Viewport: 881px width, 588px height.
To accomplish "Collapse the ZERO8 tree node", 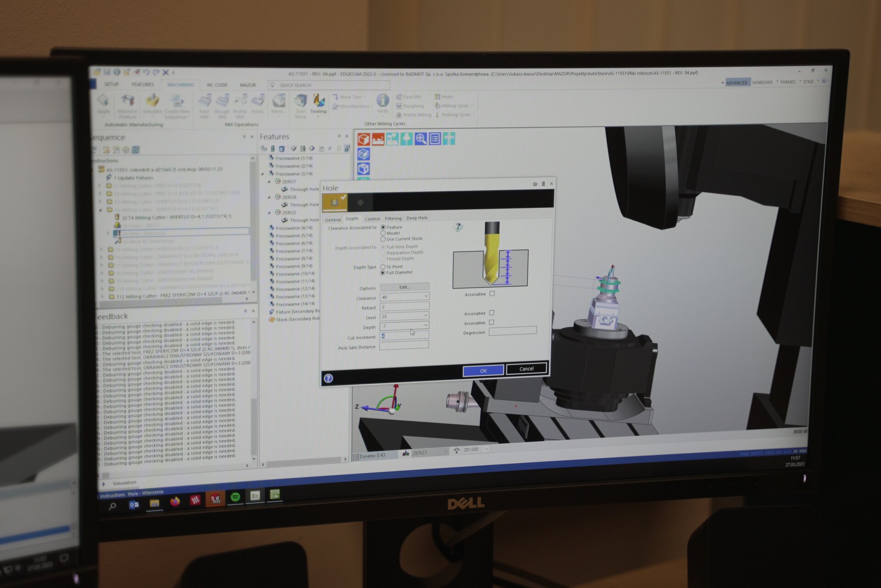I will point(269,197).
